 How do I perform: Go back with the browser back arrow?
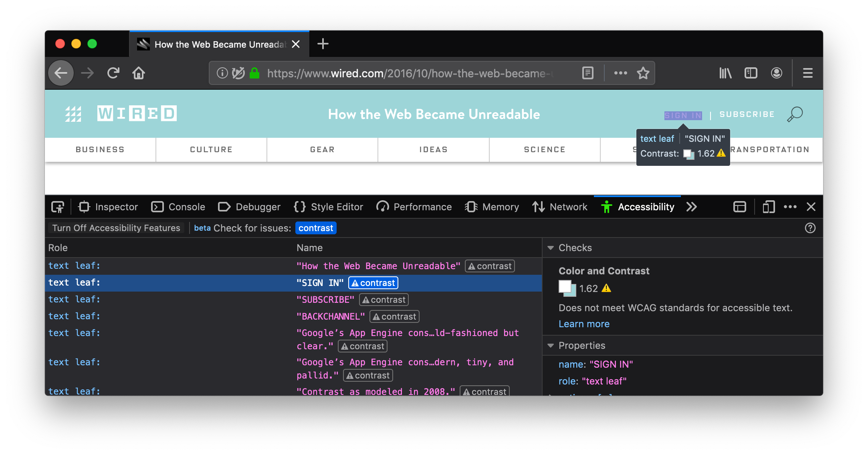point(61,73)
